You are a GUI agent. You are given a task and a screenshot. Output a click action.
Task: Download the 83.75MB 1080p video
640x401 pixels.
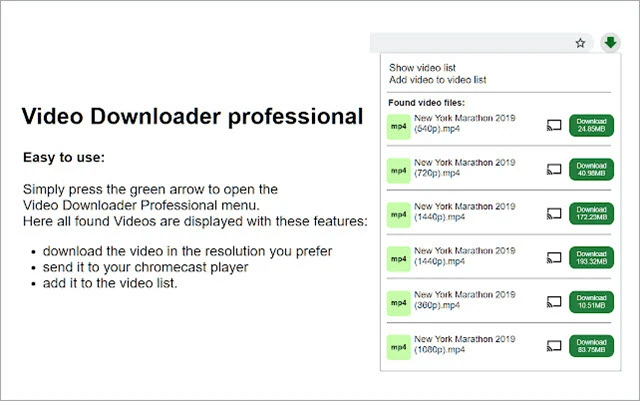click(591, 346)
